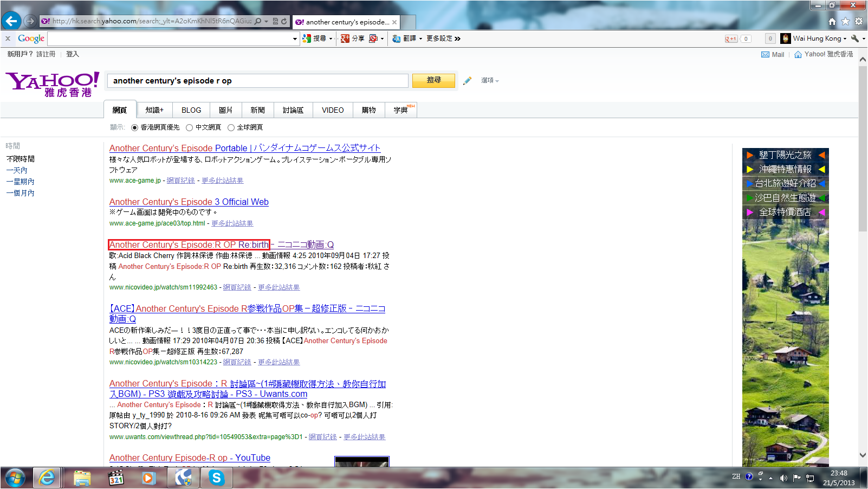Go to Yahoo! 雅虎香港 home link
Image resolution: width=868 pixels, height=489 pixels.
pyautogui.click(x=824, y=54)
